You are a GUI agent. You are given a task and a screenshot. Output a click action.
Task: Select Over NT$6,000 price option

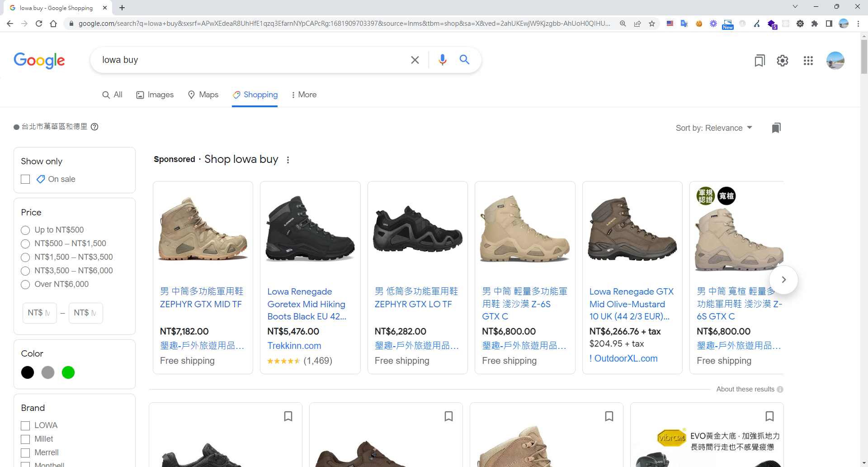(x=26, y=284)
